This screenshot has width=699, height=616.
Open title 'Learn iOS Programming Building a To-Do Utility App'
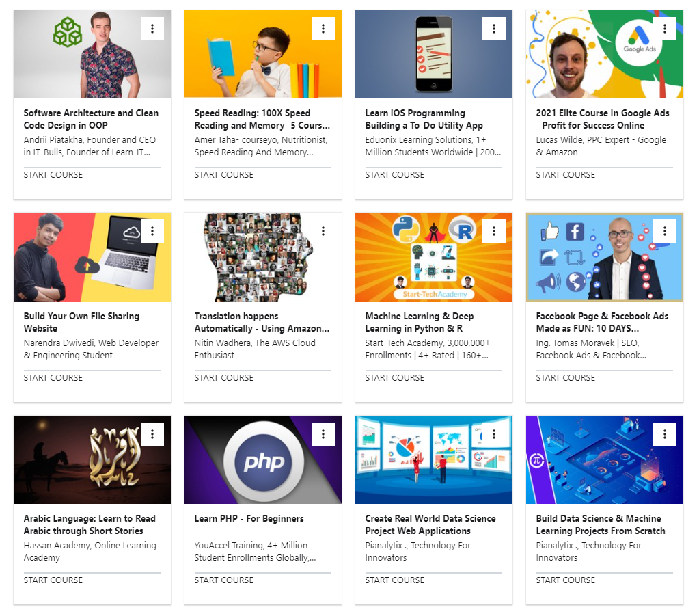(424, 120)
